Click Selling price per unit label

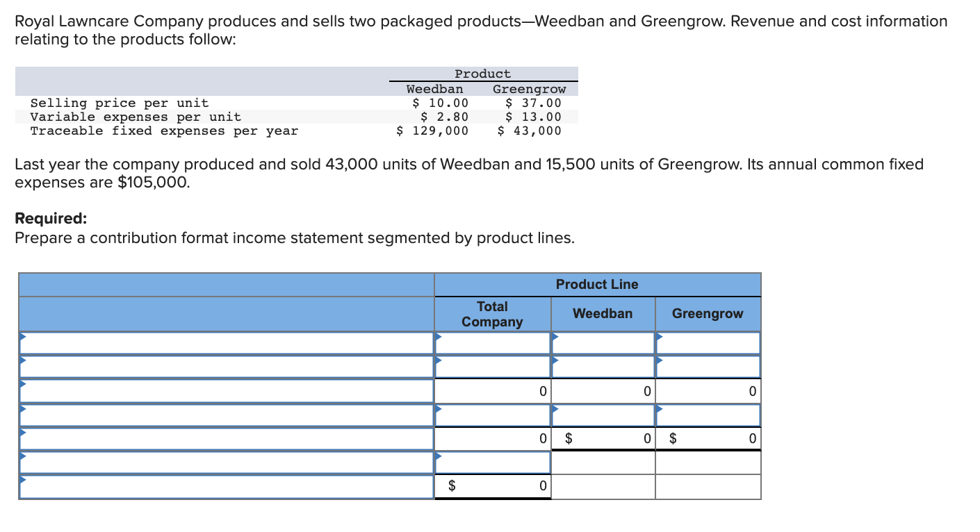pyautogui.click(x=120, y=103)
